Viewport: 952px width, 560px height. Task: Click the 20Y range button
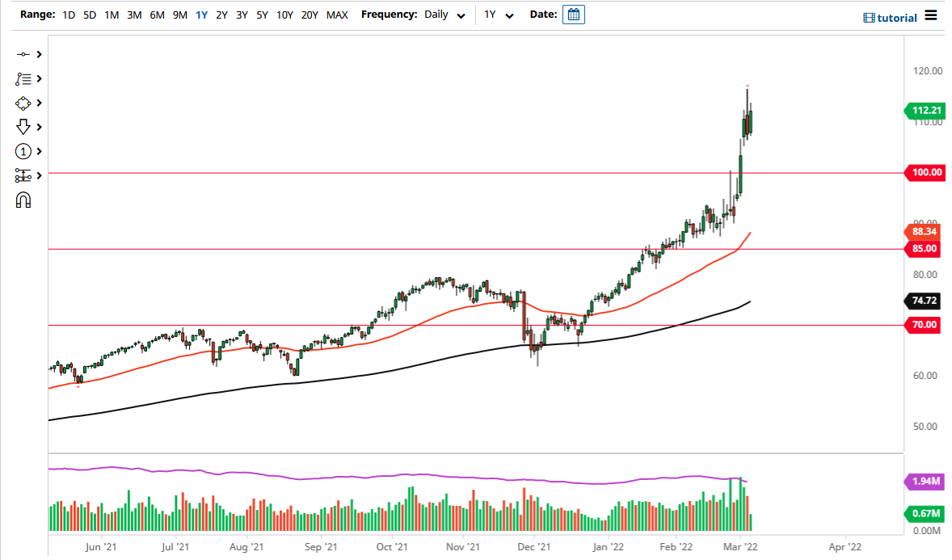coord(310,15)
